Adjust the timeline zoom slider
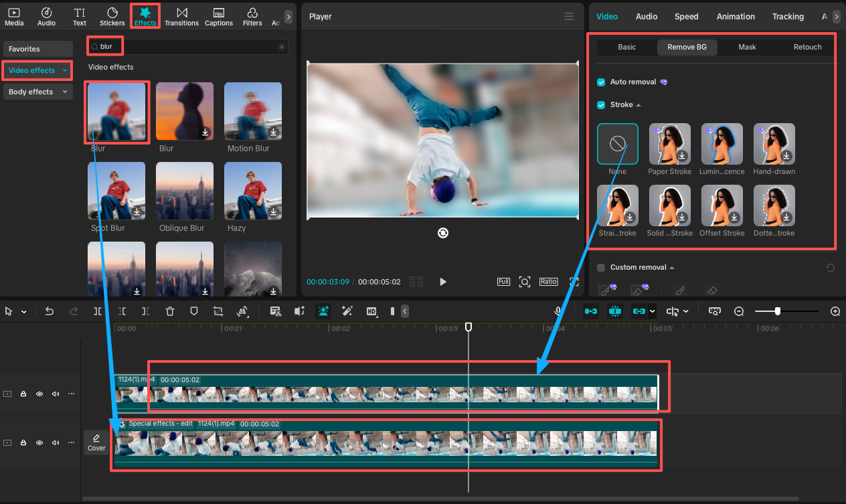This screenshot has width=846, height=504. click(x=777, y=311)
